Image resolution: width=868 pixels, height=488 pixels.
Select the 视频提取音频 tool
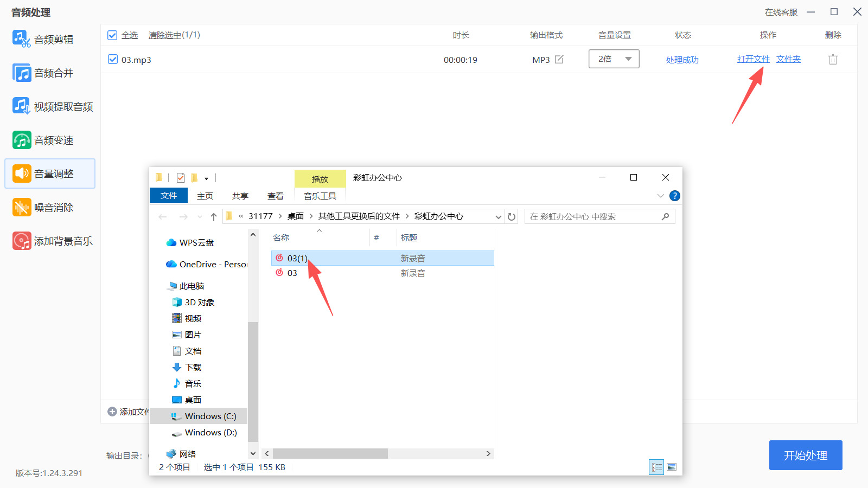click(x=53, y=106)
